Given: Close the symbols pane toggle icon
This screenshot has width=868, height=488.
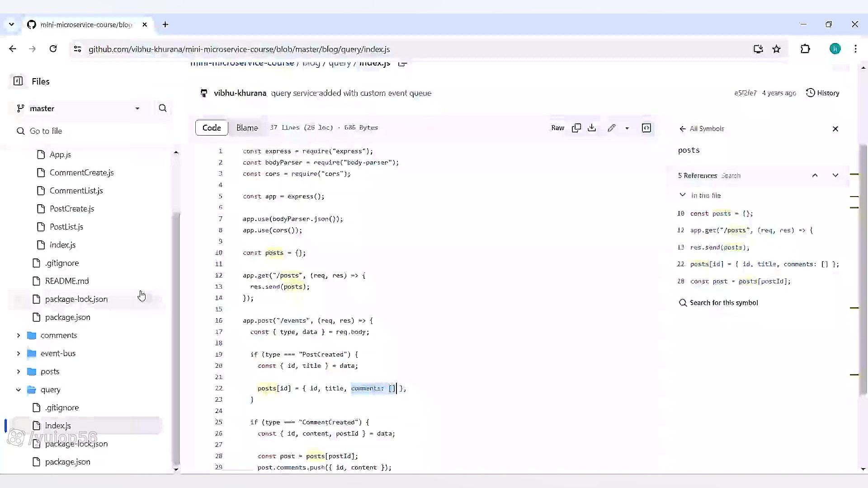Looking at the screenshot, I should pyautogui.click(x=646, y=128).
